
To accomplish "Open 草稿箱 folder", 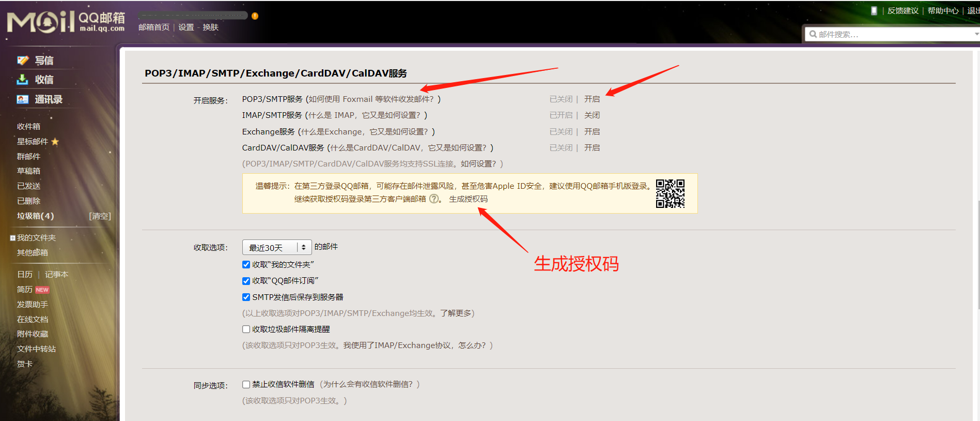I will (x=28, y=171).
